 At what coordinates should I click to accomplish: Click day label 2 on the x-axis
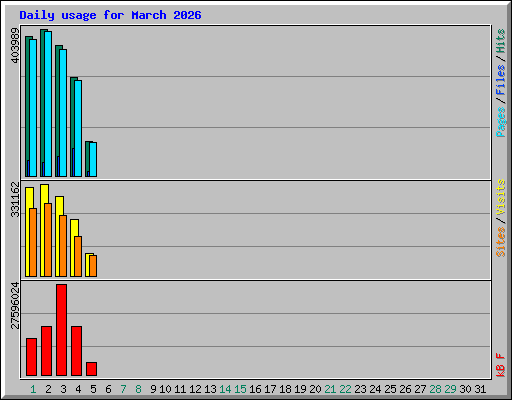pos(48,389)
